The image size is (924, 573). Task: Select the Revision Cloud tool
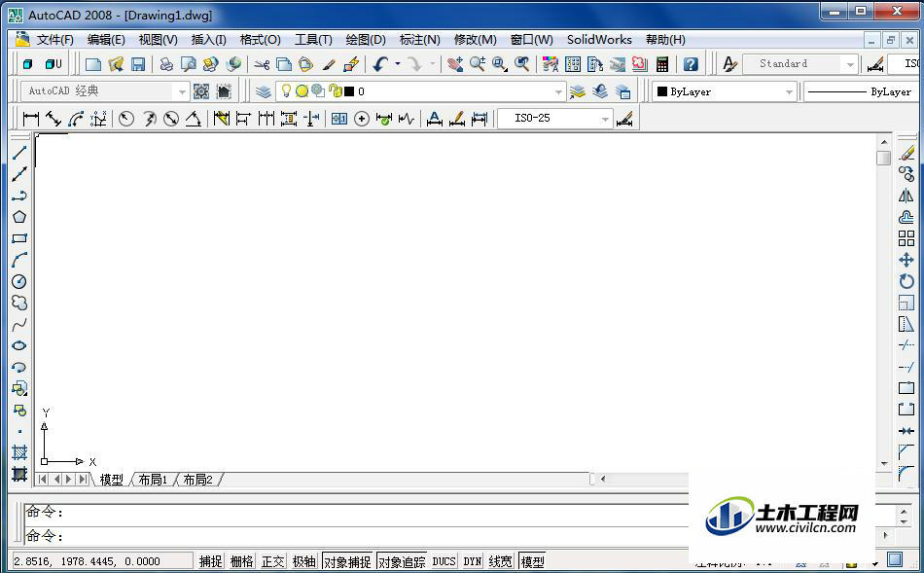point(19,303)
